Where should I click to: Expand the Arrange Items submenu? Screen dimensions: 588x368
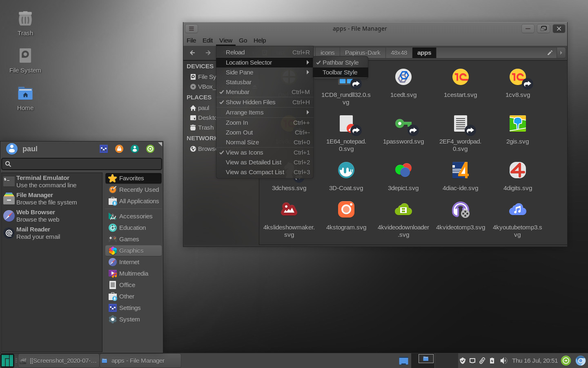(x=265, y=112)
